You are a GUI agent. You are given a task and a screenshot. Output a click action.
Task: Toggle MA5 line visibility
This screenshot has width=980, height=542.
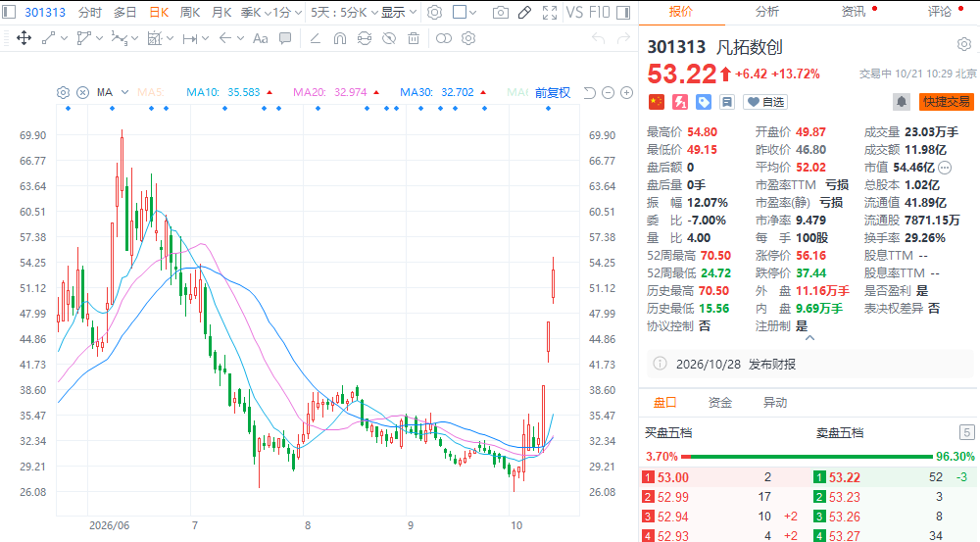[x=150, y=92]
